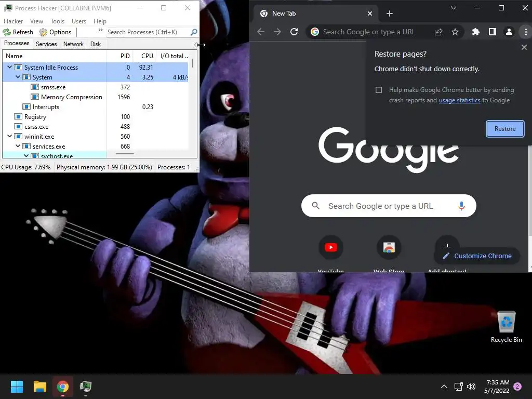Open the Chrome tab search dropdown arrow

453,8
